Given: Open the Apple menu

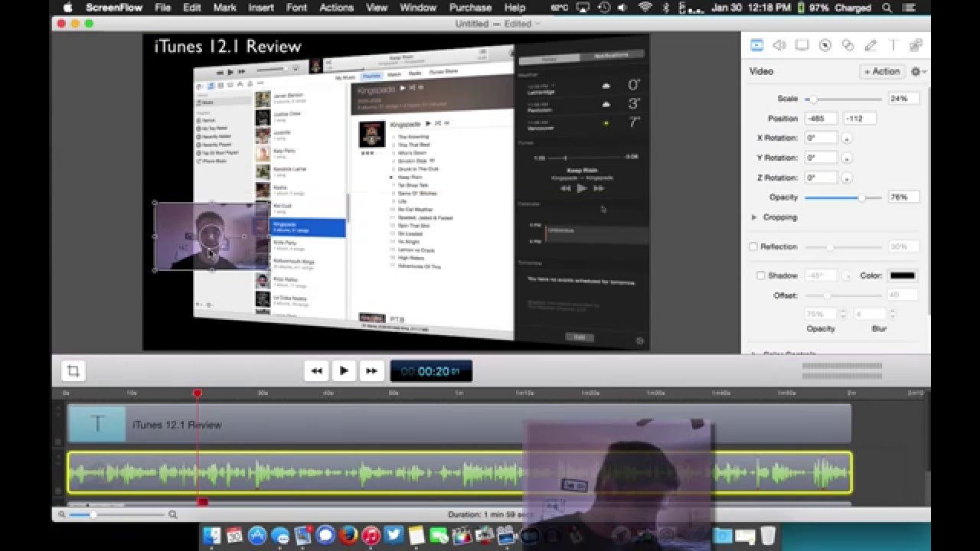Looking at the screenshot, I should pos(67,8).
